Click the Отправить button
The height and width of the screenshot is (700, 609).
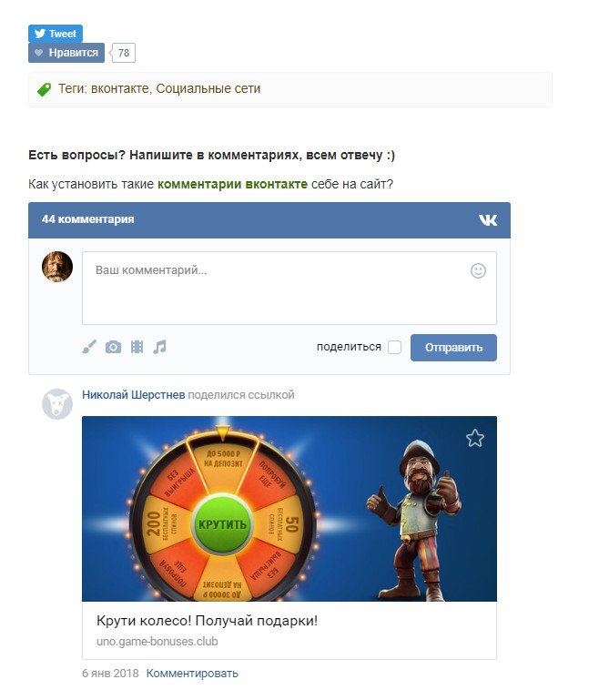(453, 348)
